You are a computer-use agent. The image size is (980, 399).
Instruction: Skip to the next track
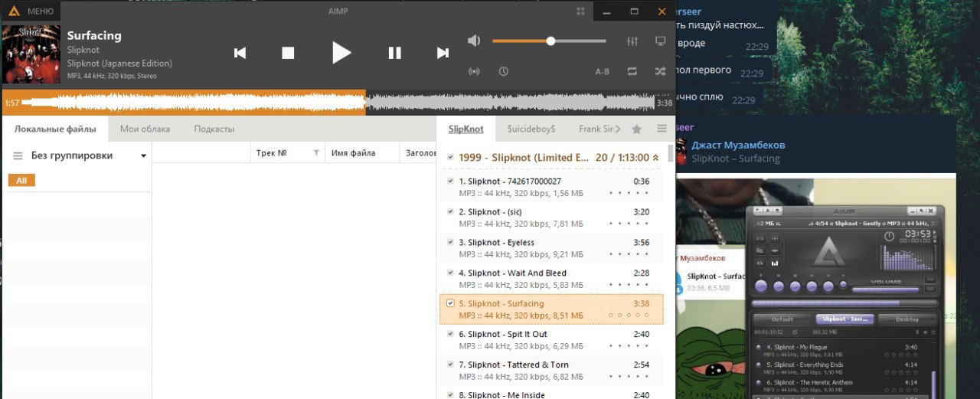click(x=443, y=53)
